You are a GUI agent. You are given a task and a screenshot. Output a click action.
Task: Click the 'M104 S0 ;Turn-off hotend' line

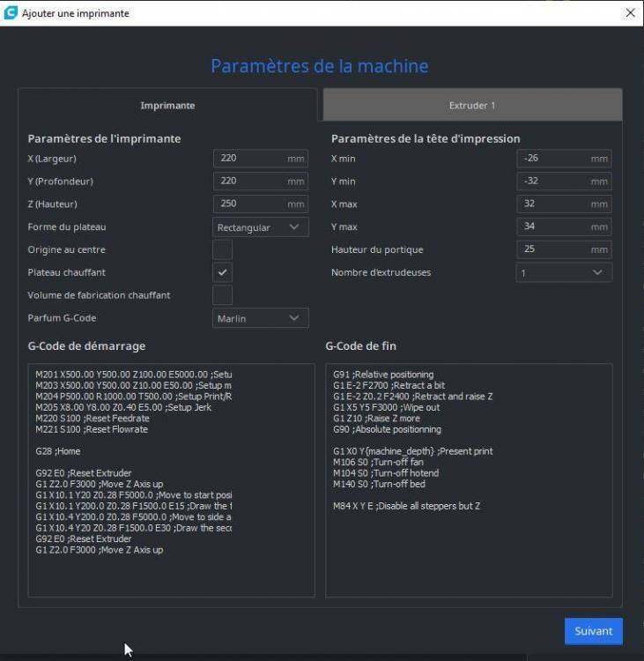(386, 473)
